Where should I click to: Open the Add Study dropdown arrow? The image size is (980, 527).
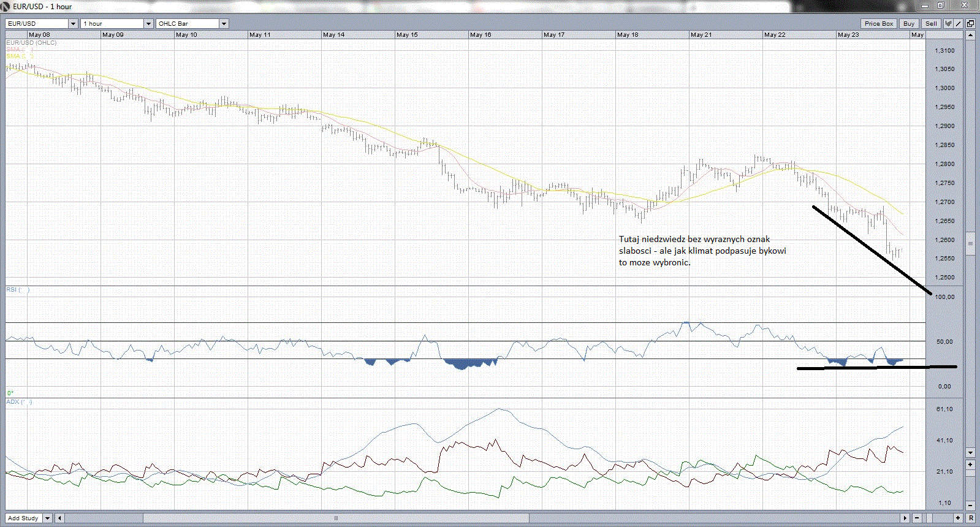pos(47,518)
